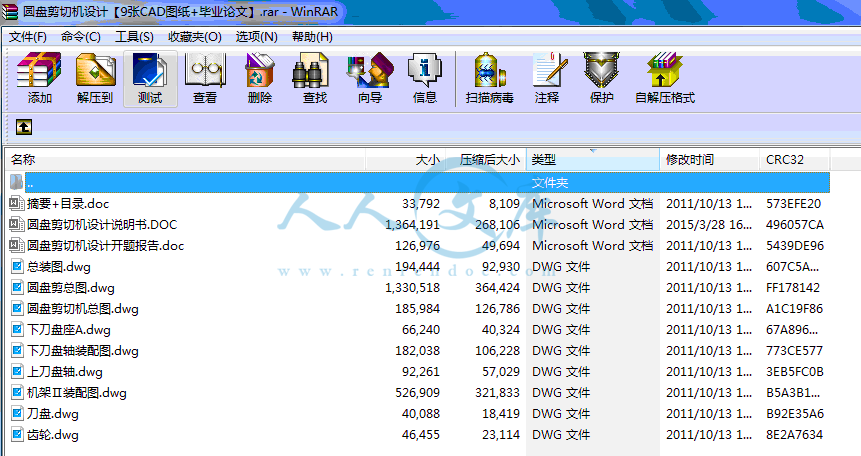Viewport: 861px width, 456px height.
Task: Click the parent folder '..' icon
Action: pyautogui.click(x=16, y=182)
